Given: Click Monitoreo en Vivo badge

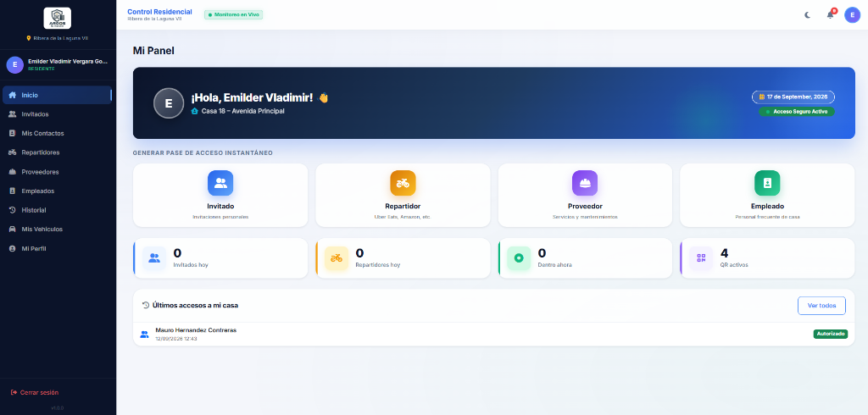Looking at the screenshot, I should pos(234,14).
